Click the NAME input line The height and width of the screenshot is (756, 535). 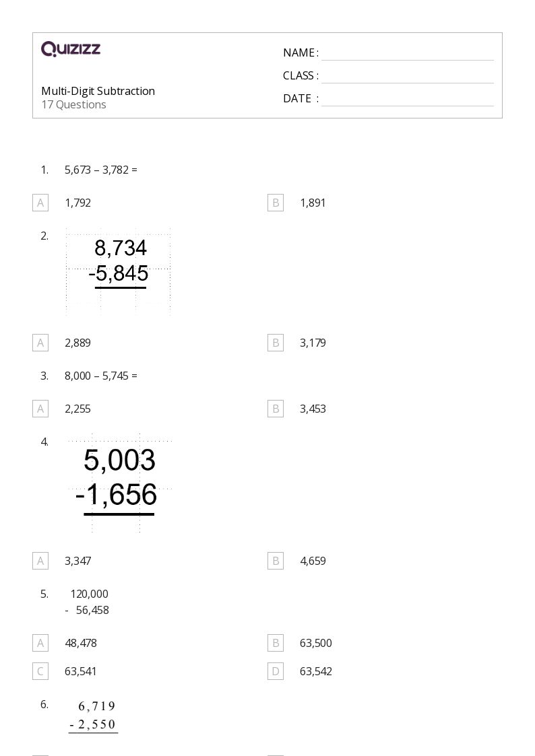[x=407, y=53]
